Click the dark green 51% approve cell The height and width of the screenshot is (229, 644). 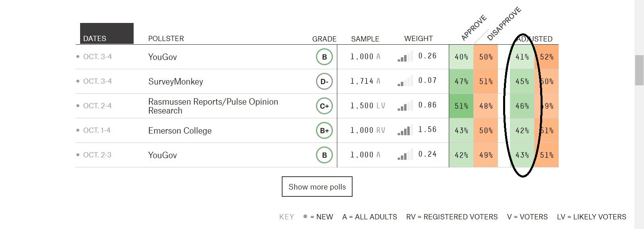pos(461,106)
